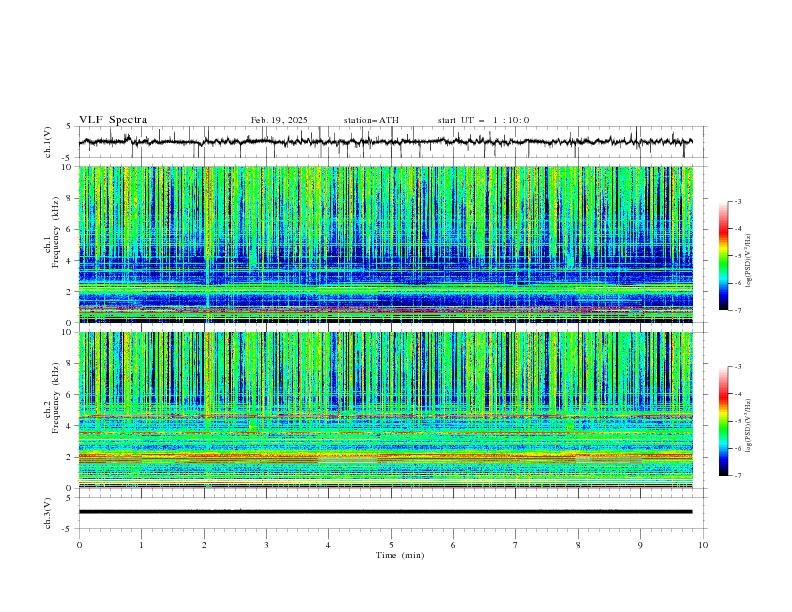Click the ch.1 spectrogram color bar
Image resolution: width=792 pixels, height=612 pixels.
724,256
